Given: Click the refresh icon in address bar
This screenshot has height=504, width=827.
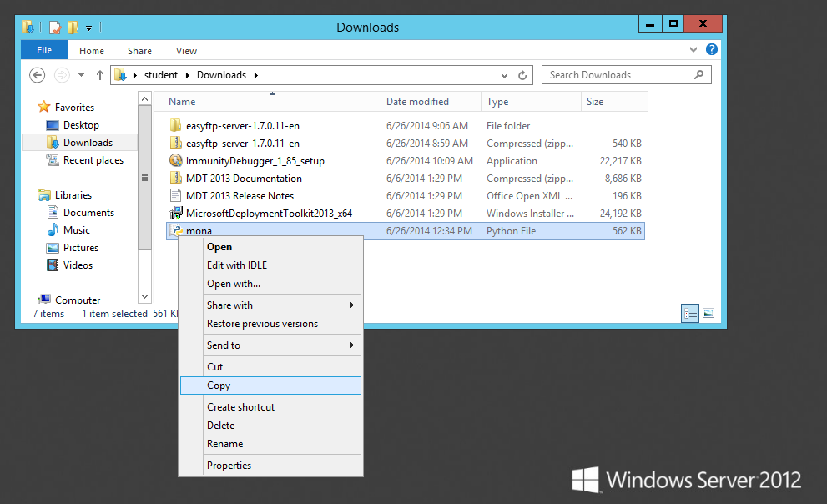Looking at the screenshot, I should tap(523, 75).
